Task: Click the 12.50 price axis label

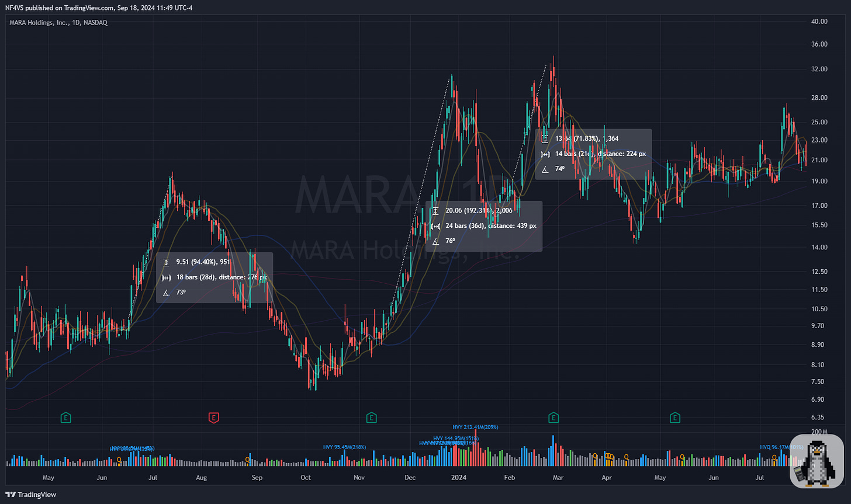Action: pos(821,272)
